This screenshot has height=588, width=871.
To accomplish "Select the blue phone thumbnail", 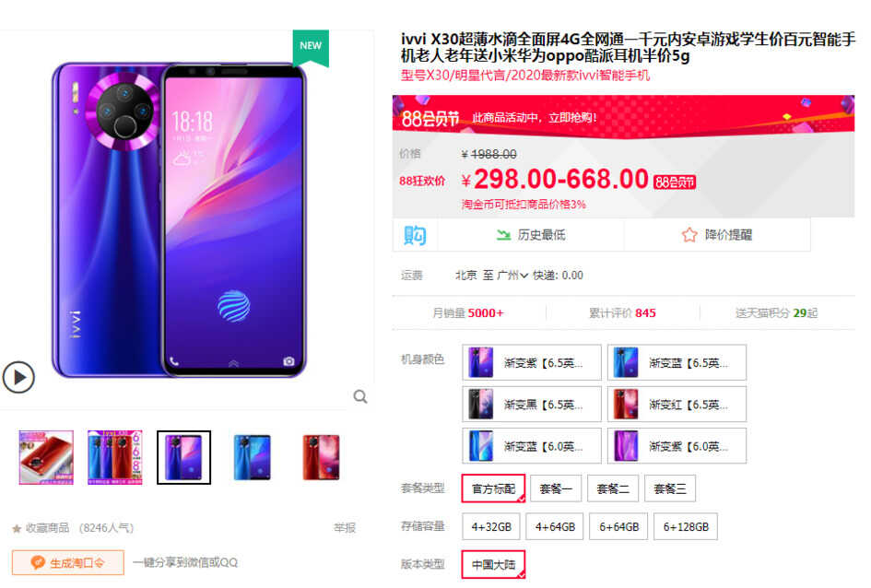I will pyautogui.click(x=253, y=457).
